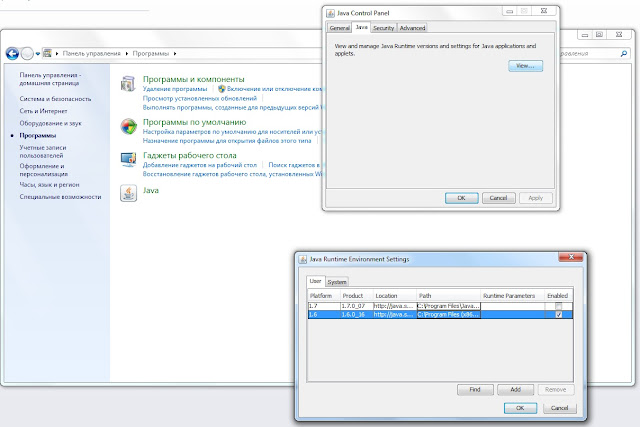Click Java Runtime Environment Settings title icon
This screenshot has width=640, height=427.
pos(303,259)
